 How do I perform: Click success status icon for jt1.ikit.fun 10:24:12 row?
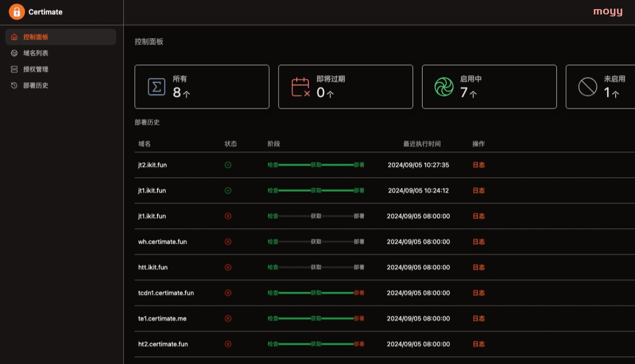pos(228,191)
